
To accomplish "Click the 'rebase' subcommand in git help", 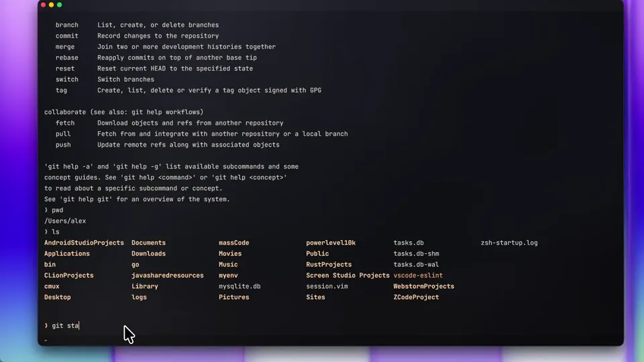I will pos(67,58).
